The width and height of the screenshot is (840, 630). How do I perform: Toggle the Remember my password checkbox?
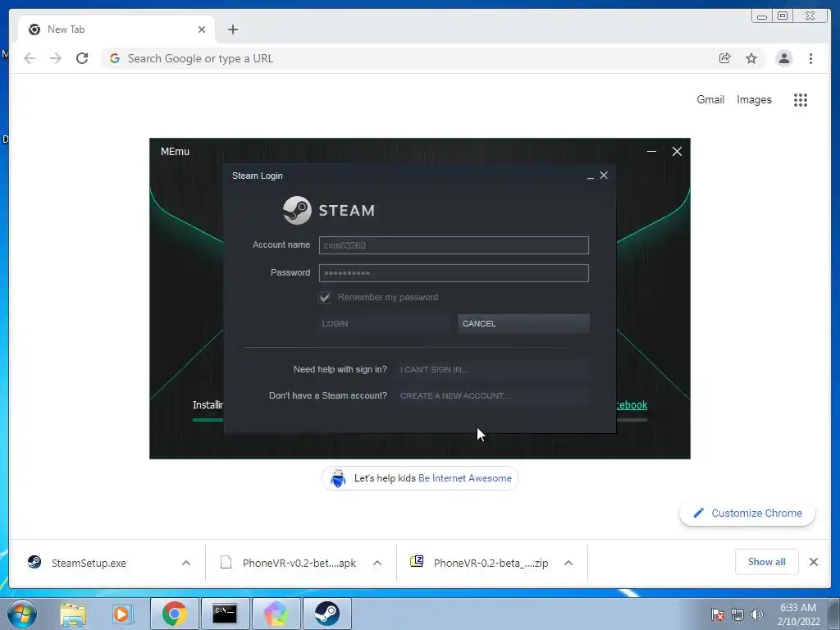[324, 297]
